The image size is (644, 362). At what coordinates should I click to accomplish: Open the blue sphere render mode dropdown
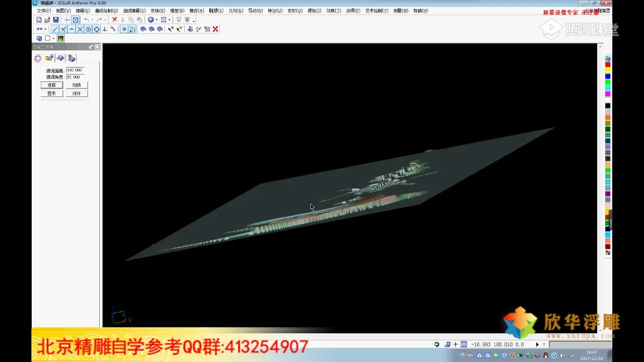pos(156,20)
